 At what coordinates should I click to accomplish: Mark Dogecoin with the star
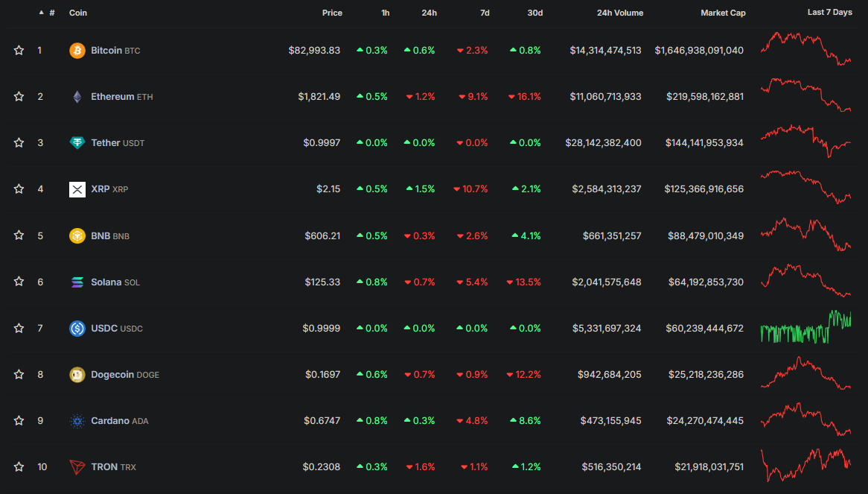point(19,374)
